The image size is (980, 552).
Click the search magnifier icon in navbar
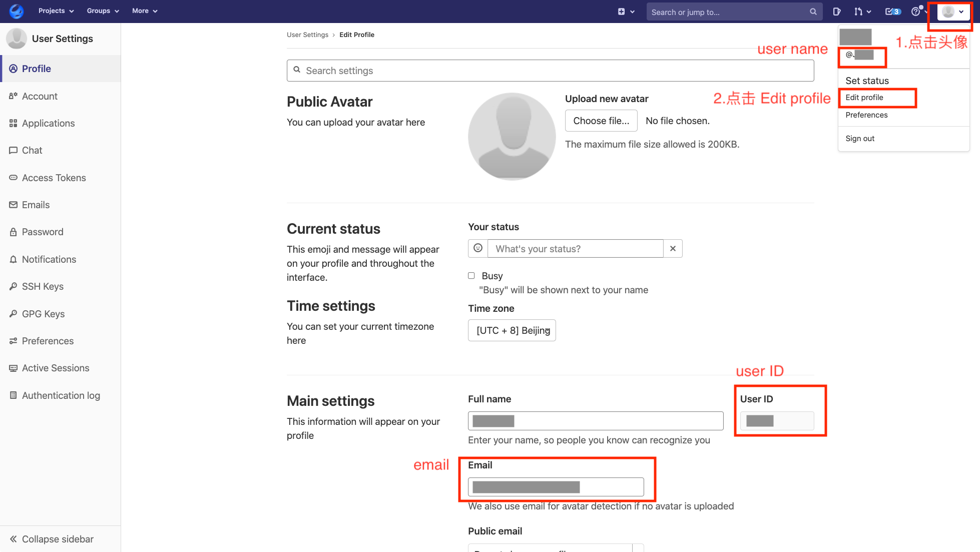811,12
